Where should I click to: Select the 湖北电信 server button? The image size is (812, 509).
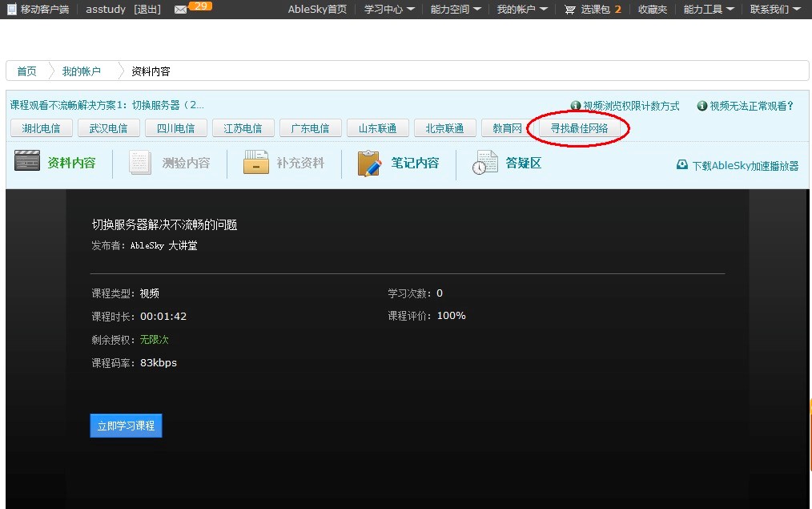pyautogui.click(x=42, y=128)
